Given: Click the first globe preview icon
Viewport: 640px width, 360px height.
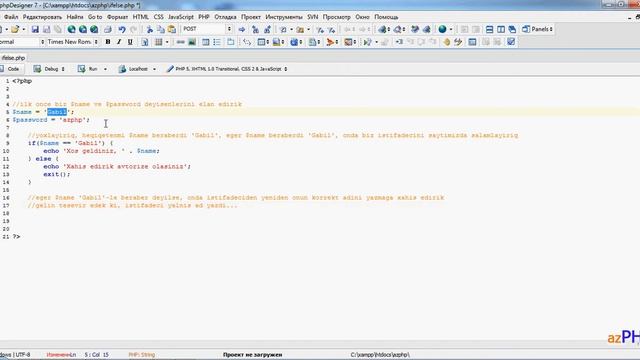Looking at the screenshot, I should click(71, 29).
